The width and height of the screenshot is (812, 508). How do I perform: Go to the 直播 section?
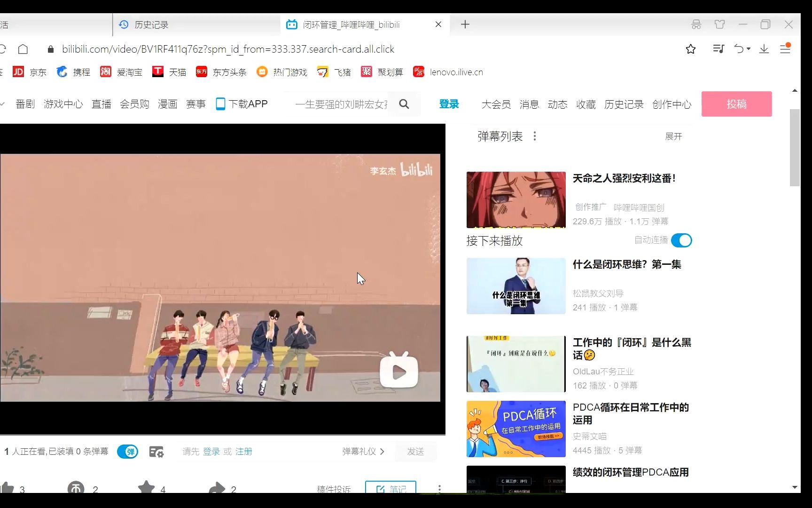point(101,104)
